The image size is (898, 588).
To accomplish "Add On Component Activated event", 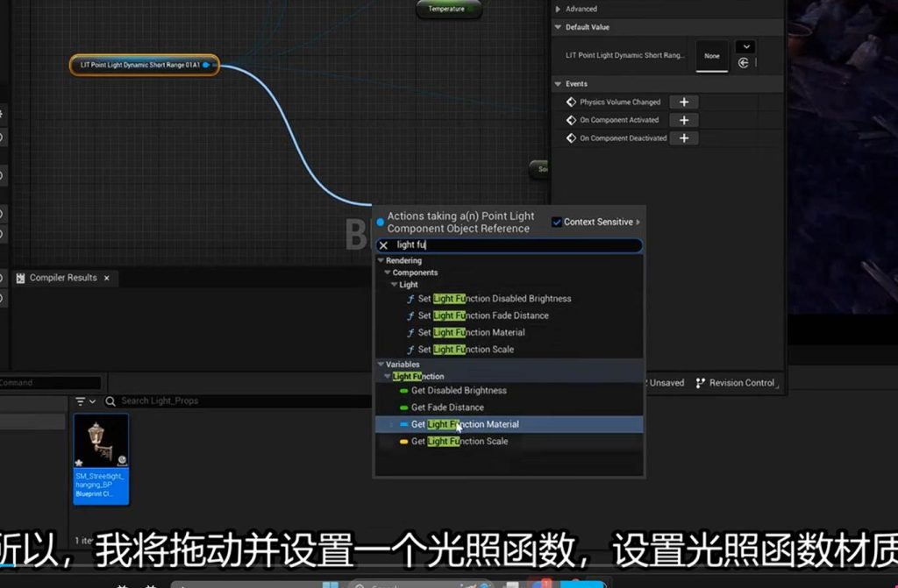I will tap(684, 120).
